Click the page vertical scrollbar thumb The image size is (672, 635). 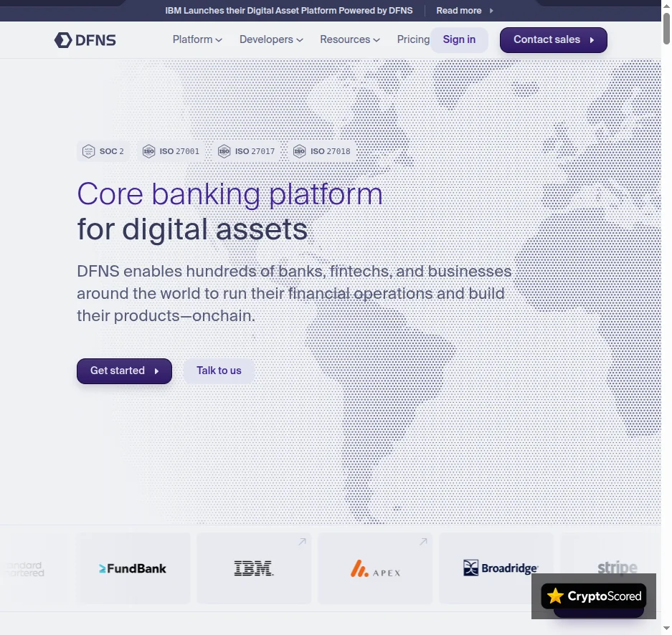pyautogui.click(x=666, y=28)
